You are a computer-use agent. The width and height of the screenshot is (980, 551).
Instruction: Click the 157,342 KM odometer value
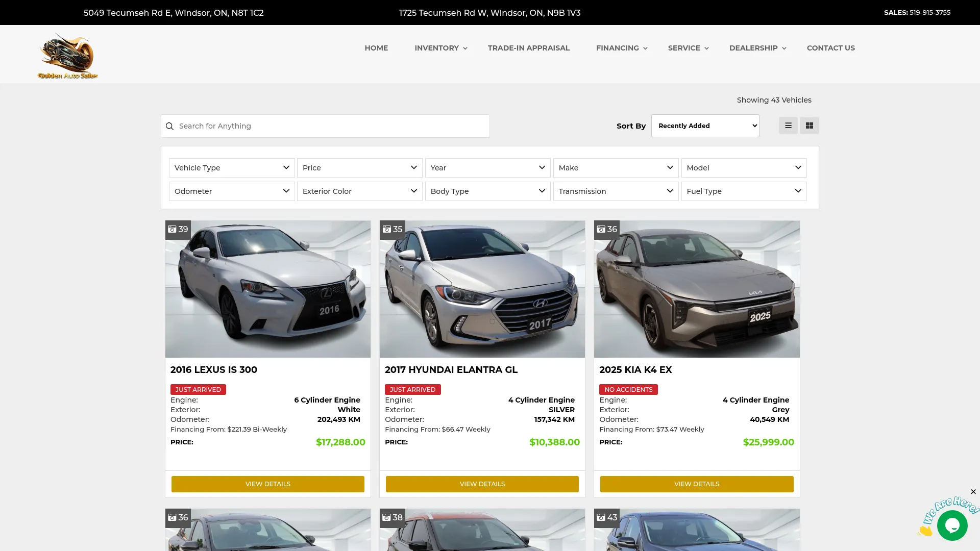[x=554, y=420]
